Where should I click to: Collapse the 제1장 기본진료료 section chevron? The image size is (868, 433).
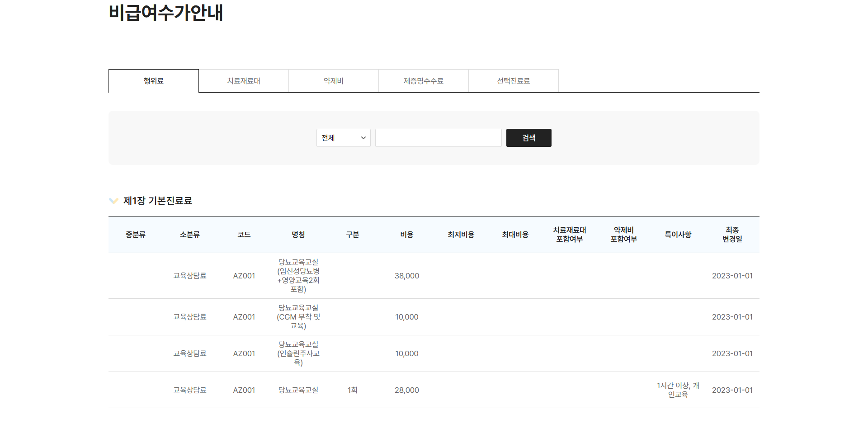tap(113, 201)
